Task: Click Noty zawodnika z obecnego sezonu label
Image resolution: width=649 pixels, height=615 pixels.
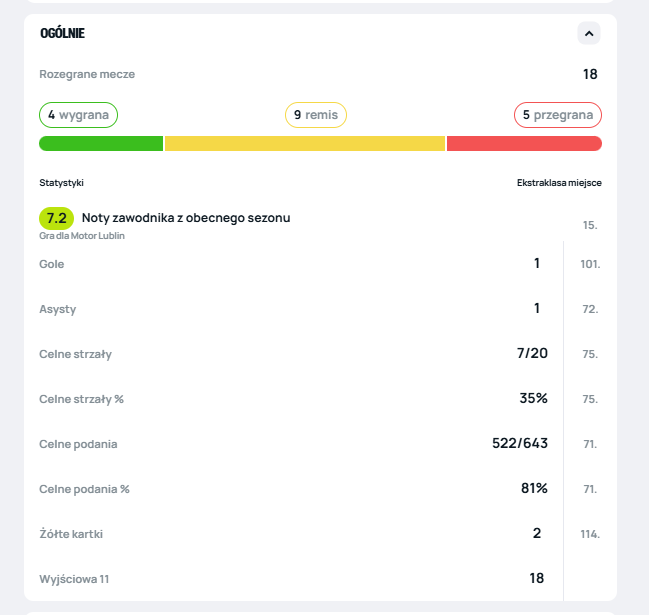Action: click(x=186, y=217)
